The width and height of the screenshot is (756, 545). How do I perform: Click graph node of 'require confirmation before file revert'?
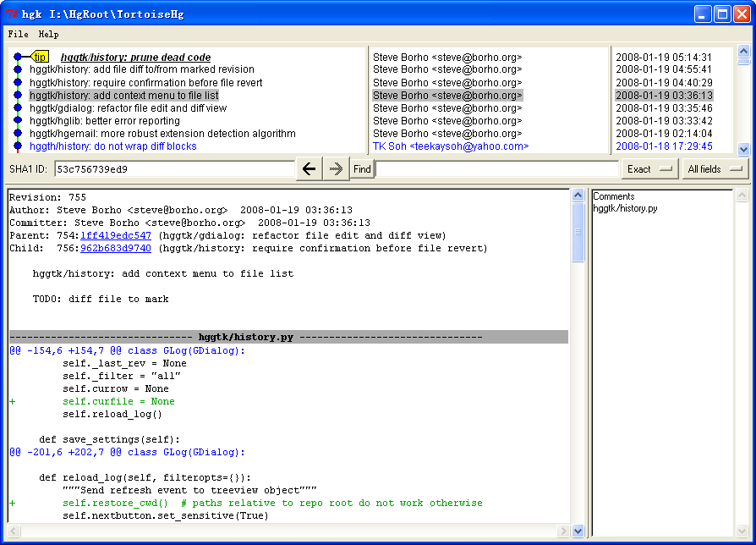[x=18, y=82]
